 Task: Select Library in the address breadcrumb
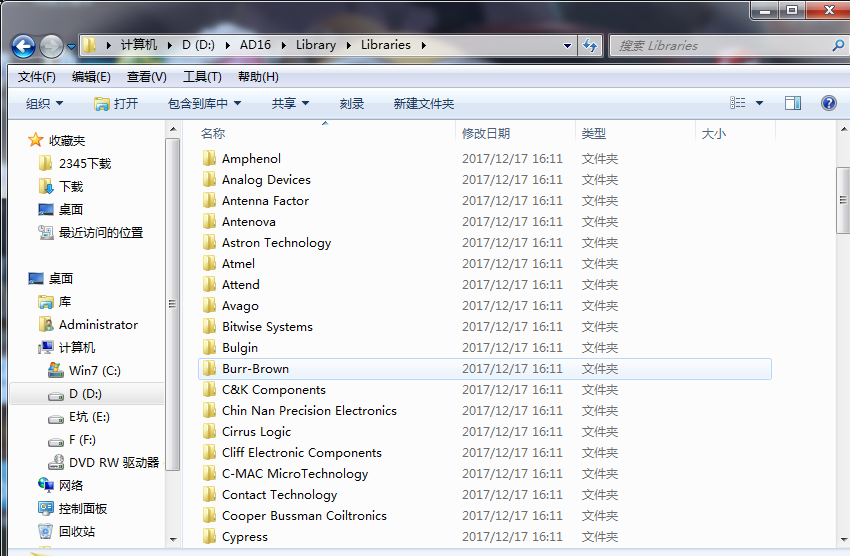[x=316, y=45]
